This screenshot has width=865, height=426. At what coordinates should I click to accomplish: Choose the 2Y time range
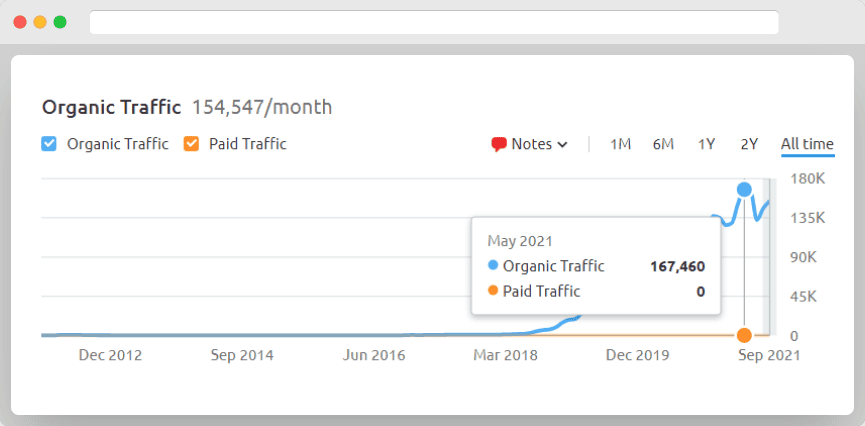(749, 144)
